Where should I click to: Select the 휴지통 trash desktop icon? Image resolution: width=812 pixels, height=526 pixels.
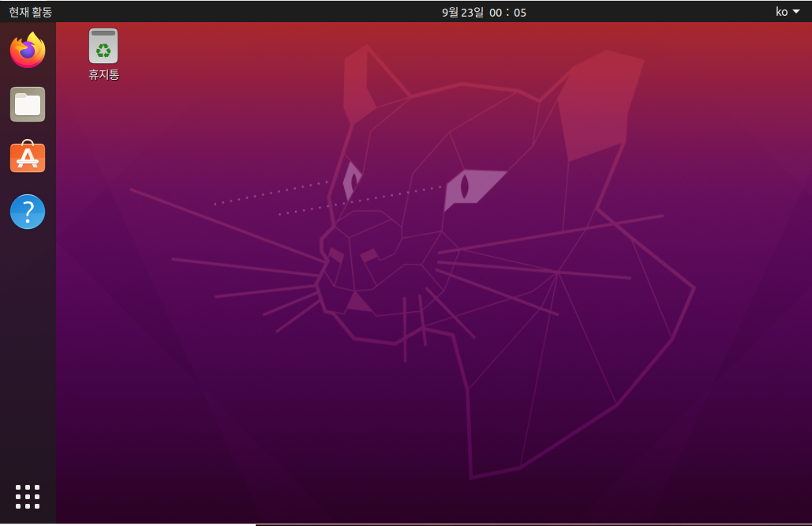tap(103, 54)
